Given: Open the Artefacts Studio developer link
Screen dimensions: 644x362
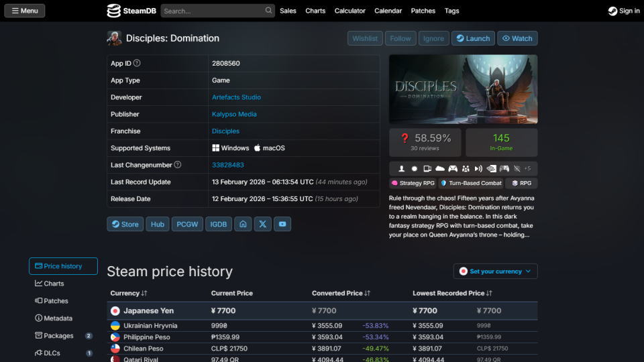Looking at the screenshot, I should 236,97.
